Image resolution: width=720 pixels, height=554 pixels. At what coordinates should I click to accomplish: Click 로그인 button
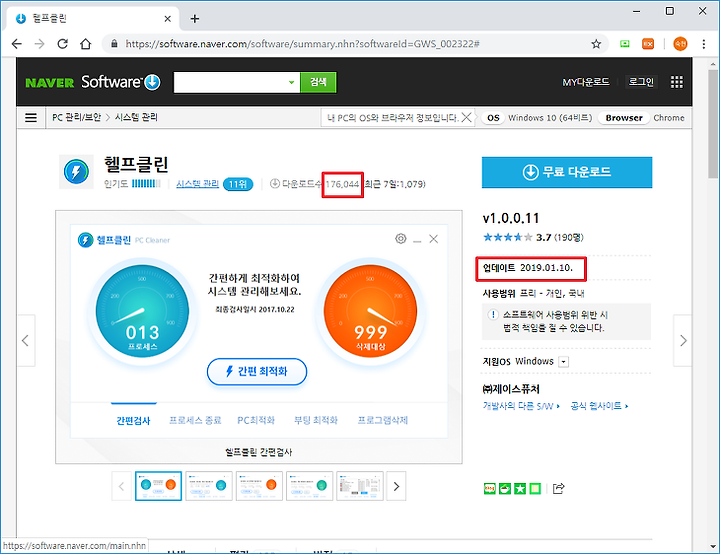coord(641,82)
